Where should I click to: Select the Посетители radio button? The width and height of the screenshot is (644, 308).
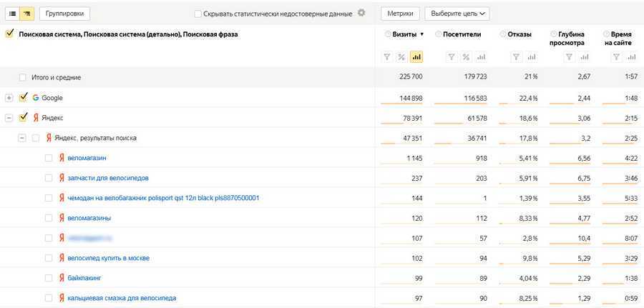(x=439, y=34)
